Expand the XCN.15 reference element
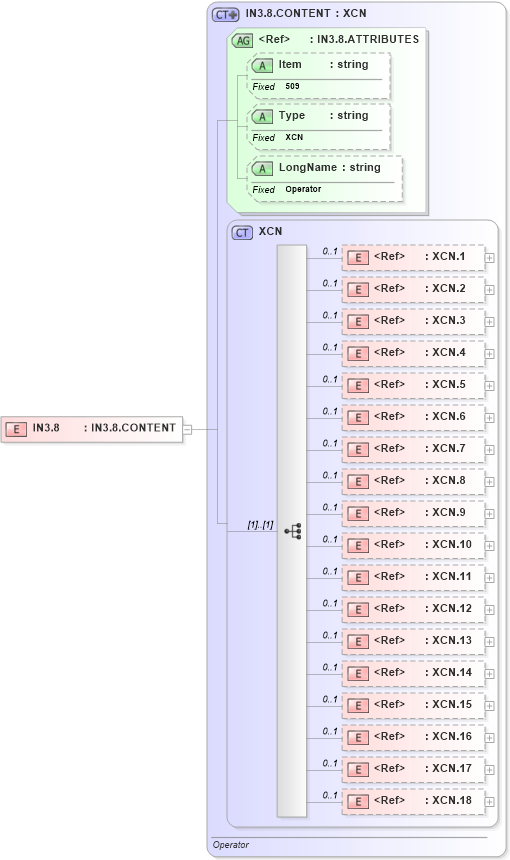This screenshot has height=860, width=510. [490, 706]
